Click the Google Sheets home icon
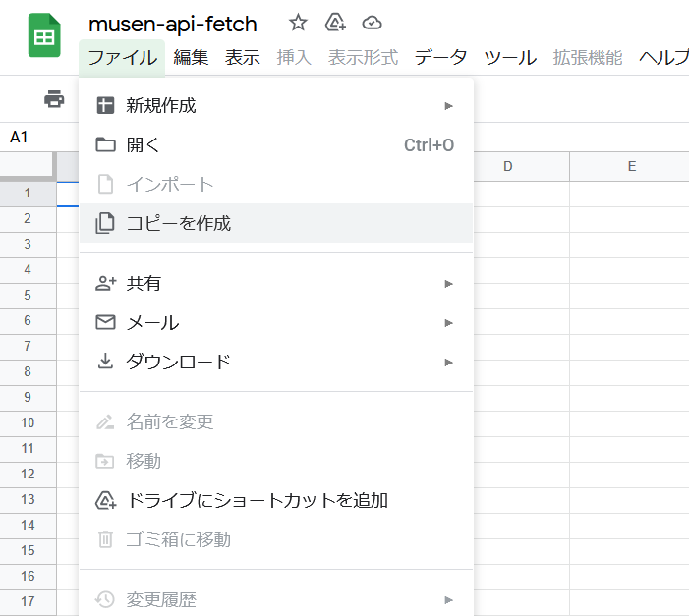This screenshot has height=616, width=689. coord(44,35)
